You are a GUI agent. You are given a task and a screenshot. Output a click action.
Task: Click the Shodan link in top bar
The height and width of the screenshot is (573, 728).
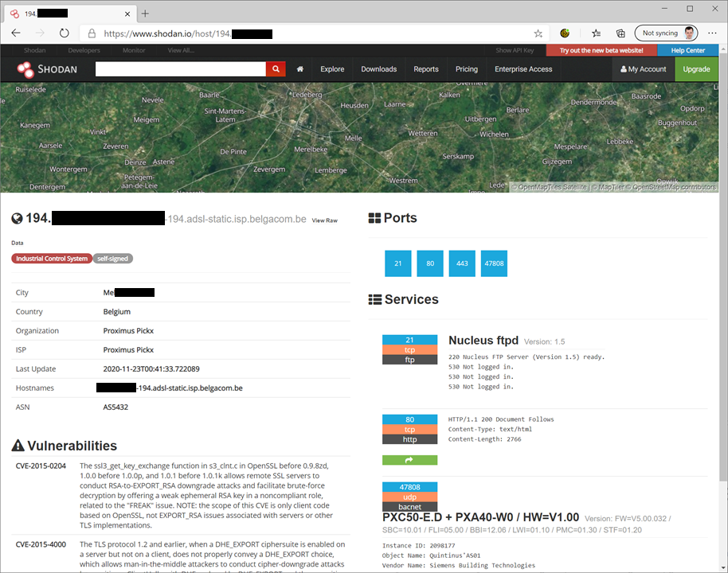[35, 50]
